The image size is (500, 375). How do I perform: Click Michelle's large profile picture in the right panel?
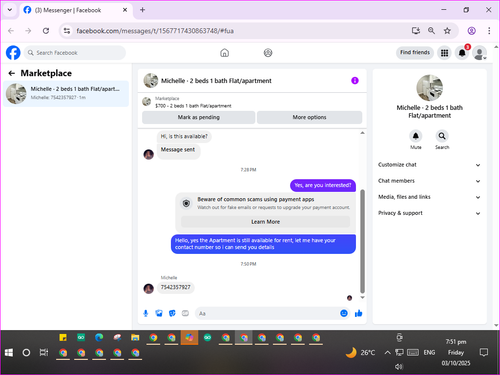[430, 88]
